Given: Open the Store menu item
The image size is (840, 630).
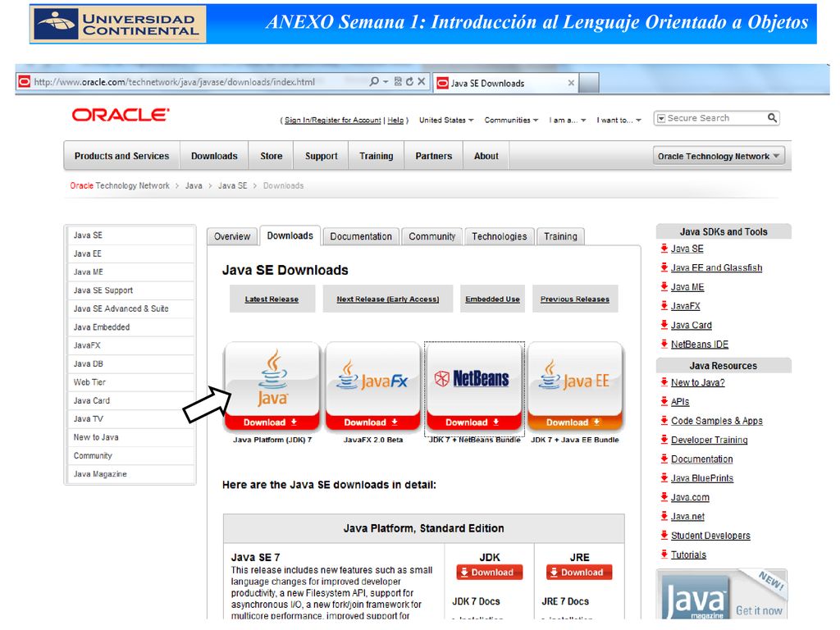Looking at the screenshot, I should coord(271,156).
